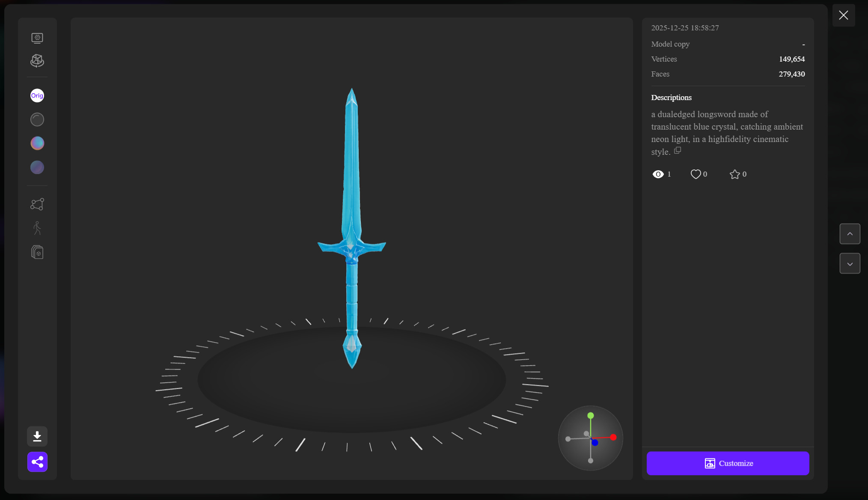The width and height of the screenshot is (868, 500).
Task: Click the copy description icon
Action: pyautogui.click(x=678, y=151)
